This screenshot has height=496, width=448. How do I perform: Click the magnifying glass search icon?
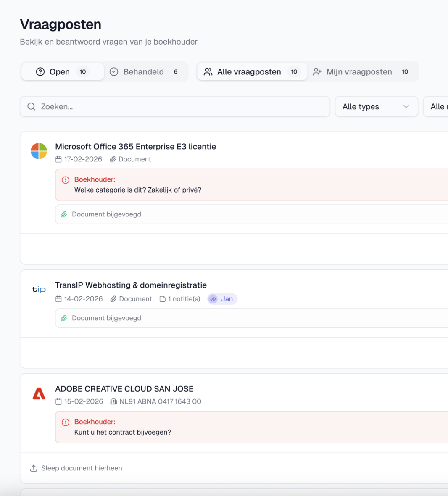pos(32,107)
